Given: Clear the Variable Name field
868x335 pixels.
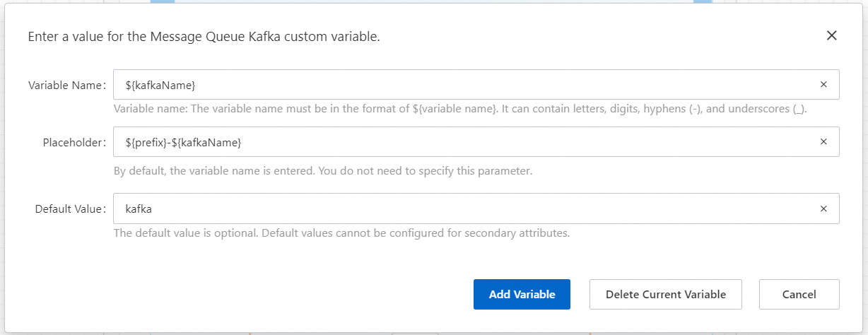Looking at the screenshot, I should 823,85.
